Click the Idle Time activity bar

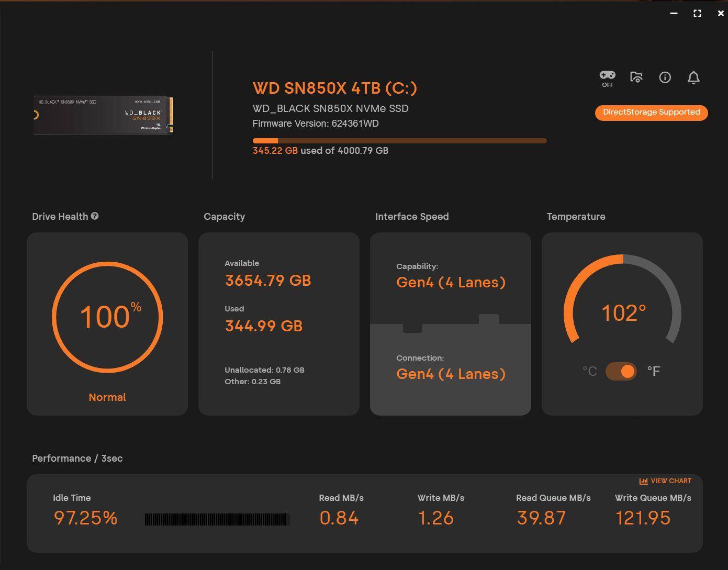[x=217, y=519]
